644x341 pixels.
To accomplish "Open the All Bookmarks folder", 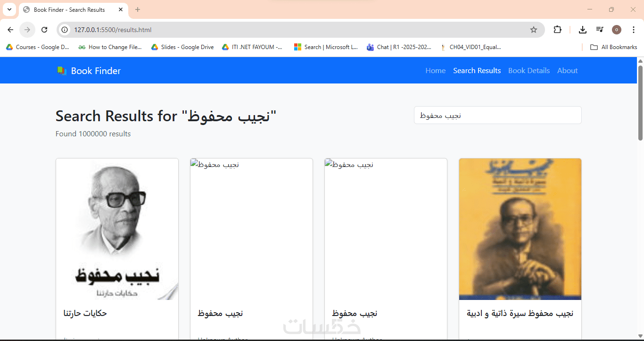I will (x=614, y=47).
